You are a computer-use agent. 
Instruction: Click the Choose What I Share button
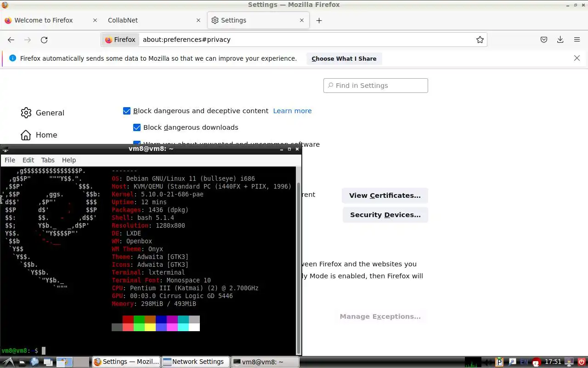344,58
